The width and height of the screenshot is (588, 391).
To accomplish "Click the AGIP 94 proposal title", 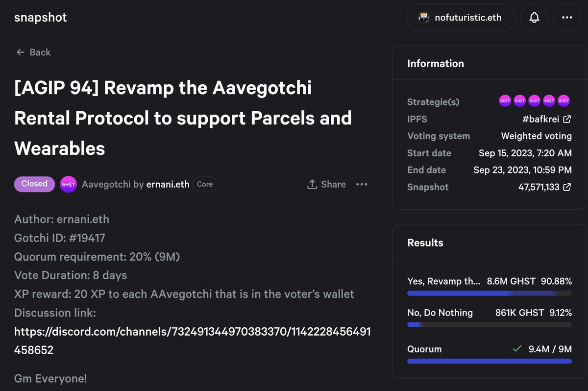I will [x=183, y=118].
